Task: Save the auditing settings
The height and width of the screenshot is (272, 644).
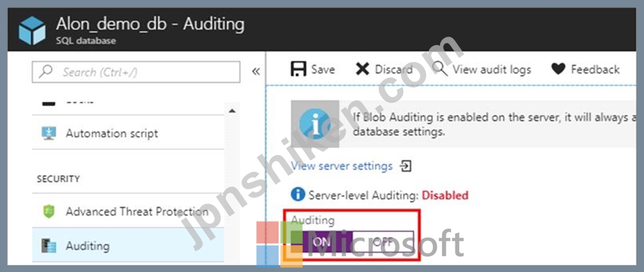Action: tap(313, 69)
